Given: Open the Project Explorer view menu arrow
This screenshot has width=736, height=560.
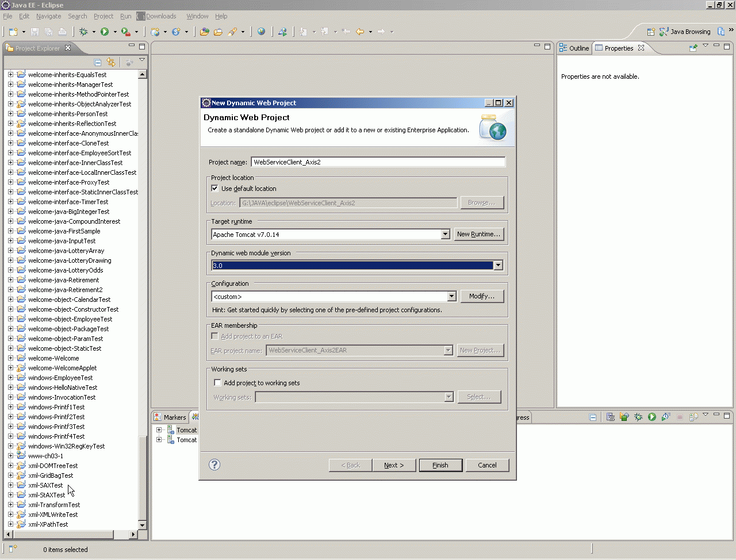Looking at the screenshot, I should (x=142, y=61).
